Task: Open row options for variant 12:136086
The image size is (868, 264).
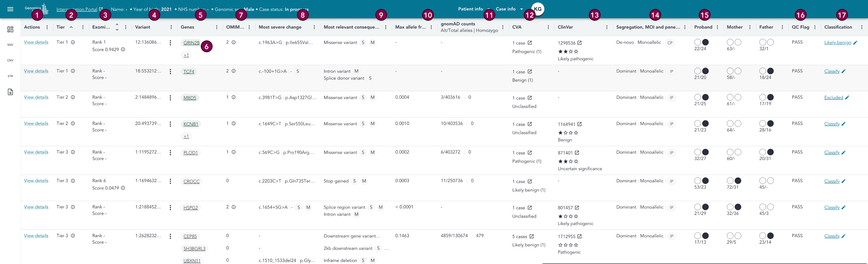Action: click(x=170, y=43)
